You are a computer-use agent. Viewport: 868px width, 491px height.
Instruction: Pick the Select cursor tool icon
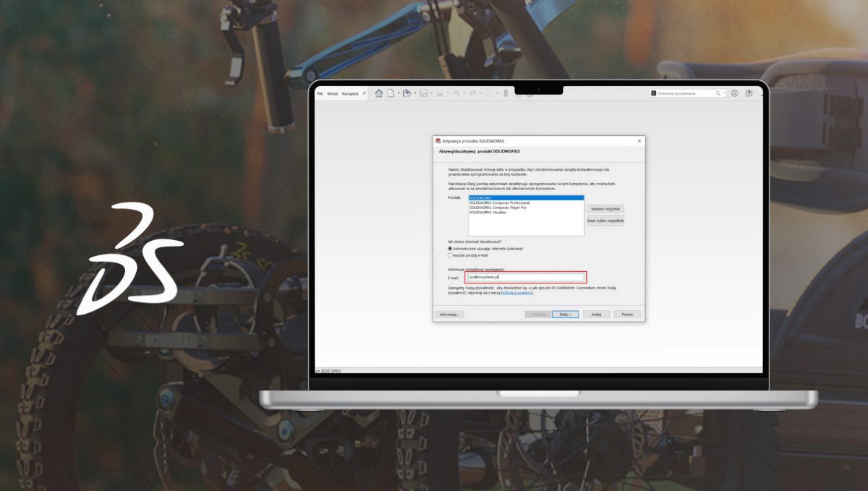489,93
